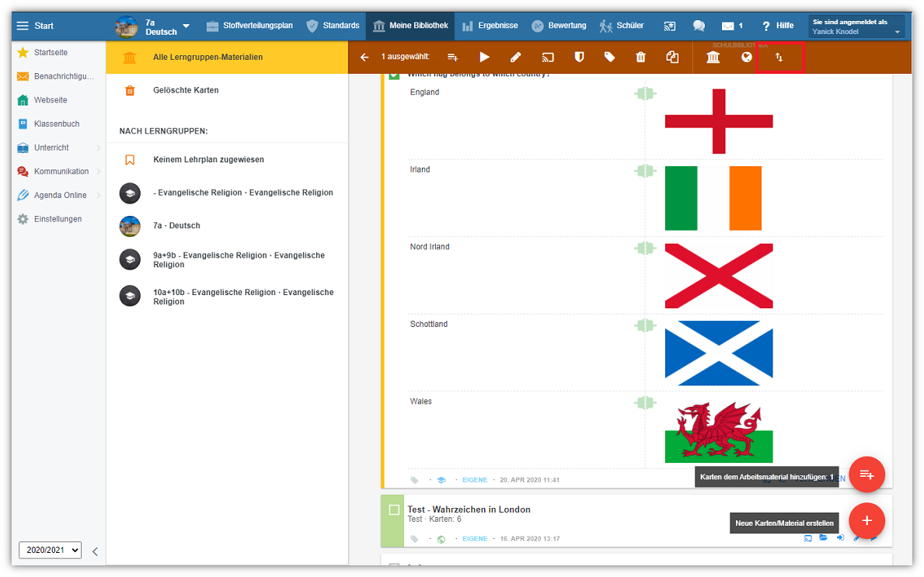Assign standards using the shield toolbar icon
This screenshot has width=924, height=577.
pyautogui.click(x=579, y=57)
